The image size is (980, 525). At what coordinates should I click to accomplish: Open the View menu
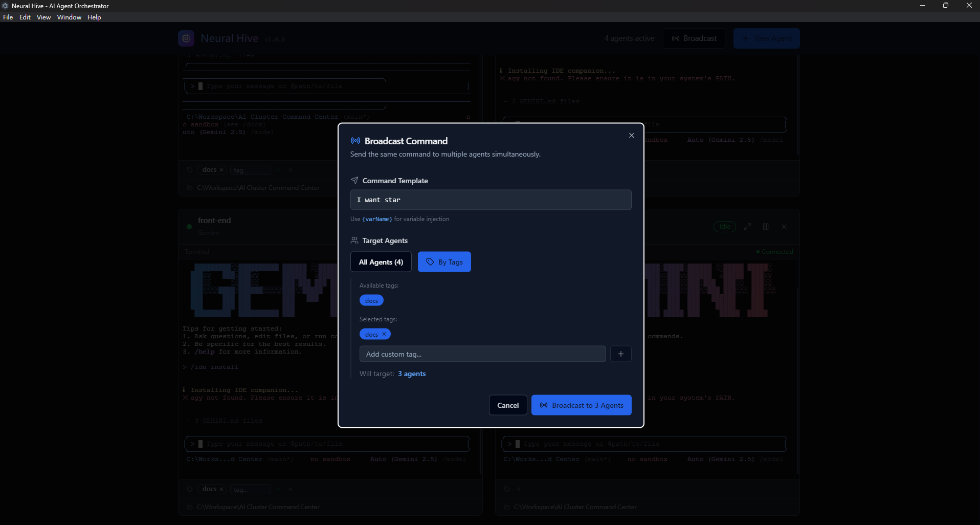pyautogui.click(x=44, y=17)
